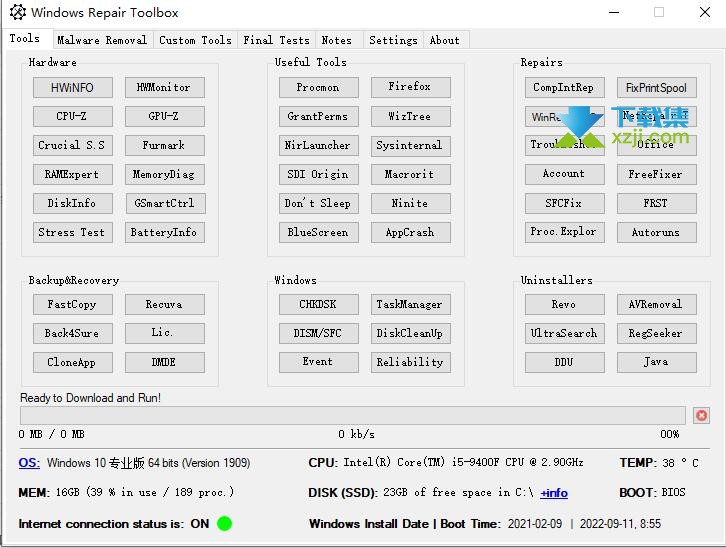
Task: Run CompIntRep repair
Action: pos(564,87)
